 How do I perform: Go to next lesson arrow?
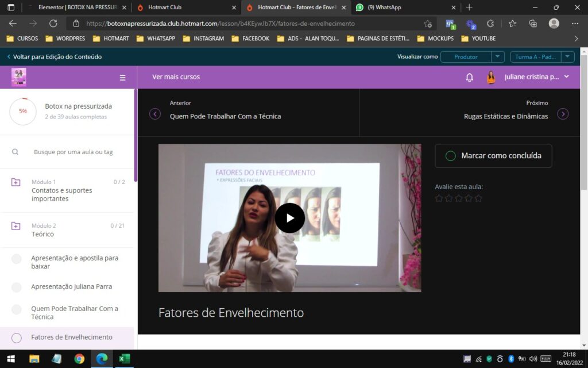click(x=563, y=114)
